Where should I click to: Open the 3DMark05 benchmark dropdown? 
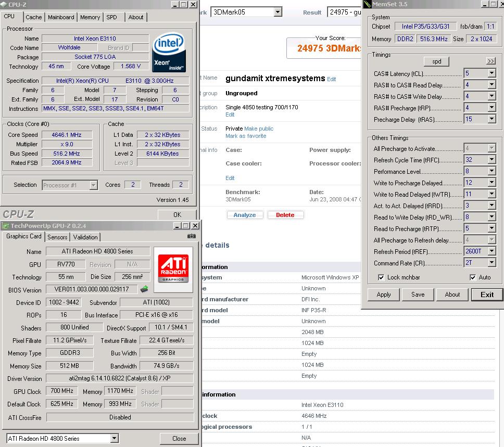pyautogui.click(x=278, y=12)
